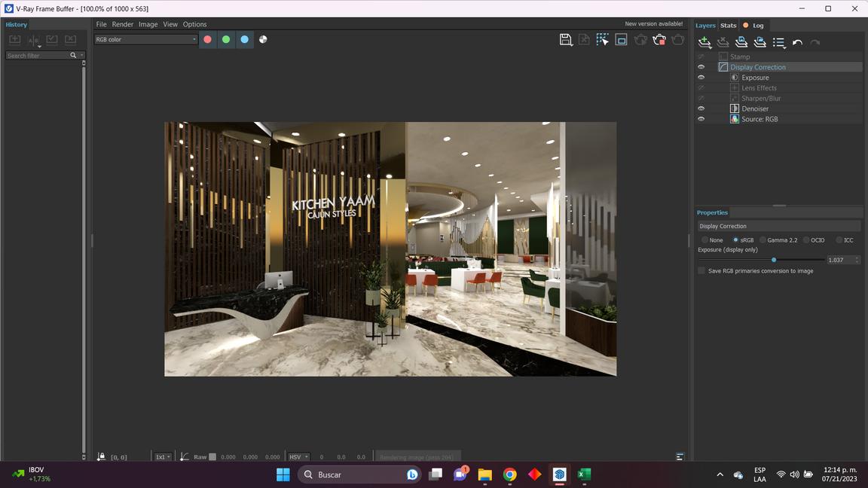Save image to History icon

click(15, 40)
